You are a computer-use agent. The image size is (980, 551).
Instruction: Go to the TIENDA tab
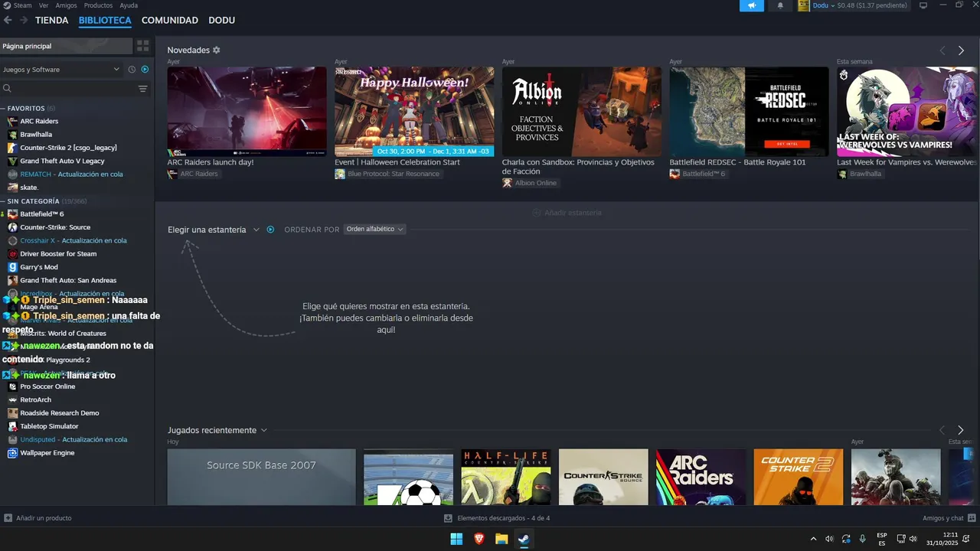[x=51, y=20]
